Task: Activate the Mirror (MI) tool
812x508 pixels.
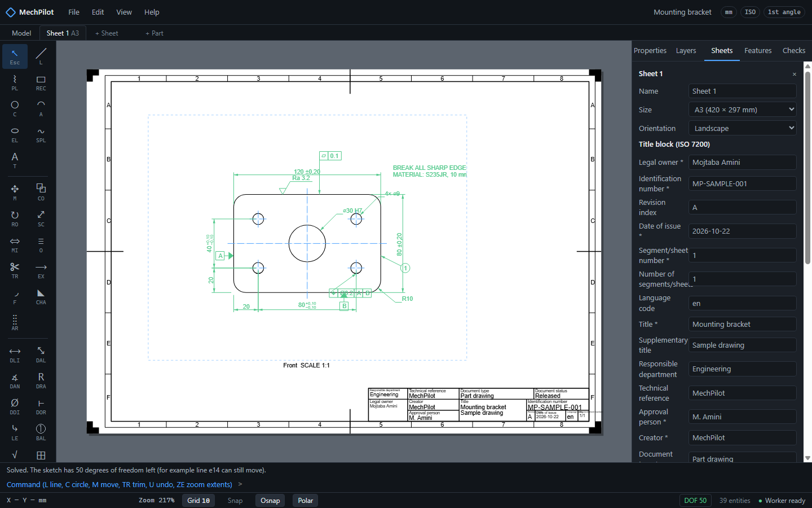Action: (15, 244)
